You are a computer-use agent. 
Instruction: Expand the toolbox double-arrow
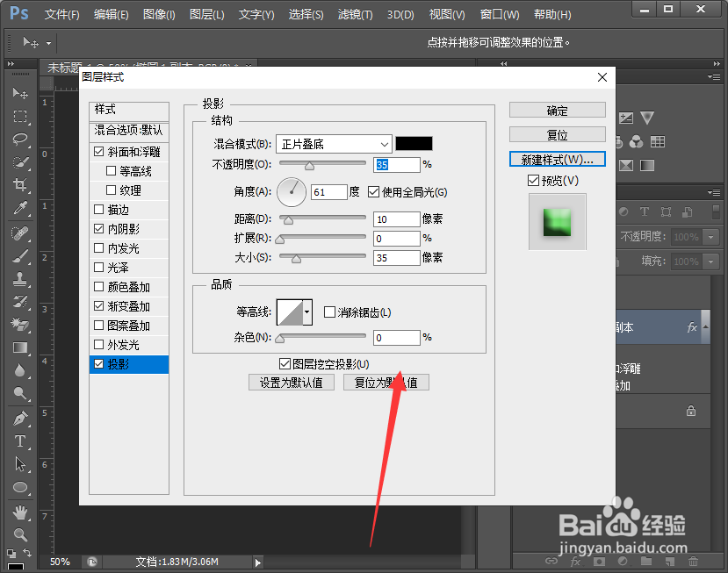point(11,63)
